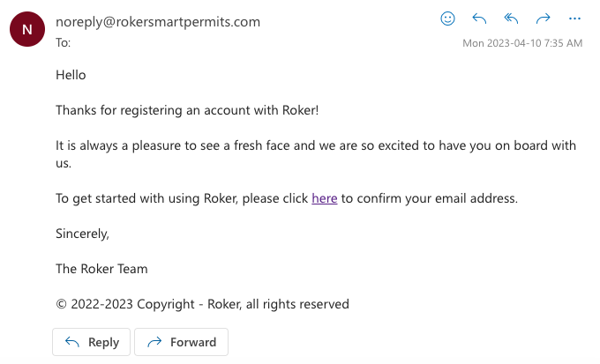This screenshot has height=364, width=600.
Task: Click the "It is always a pleasure" paragraph
Action: pyautogui.click(x=176, y=145)
